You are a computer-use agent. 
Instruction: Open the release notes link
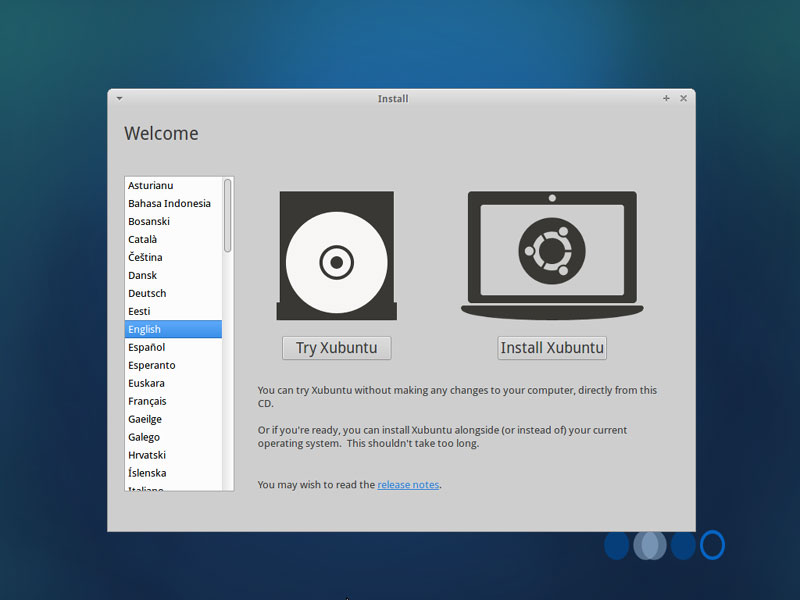pyautogui.click(x=408, y=485)
